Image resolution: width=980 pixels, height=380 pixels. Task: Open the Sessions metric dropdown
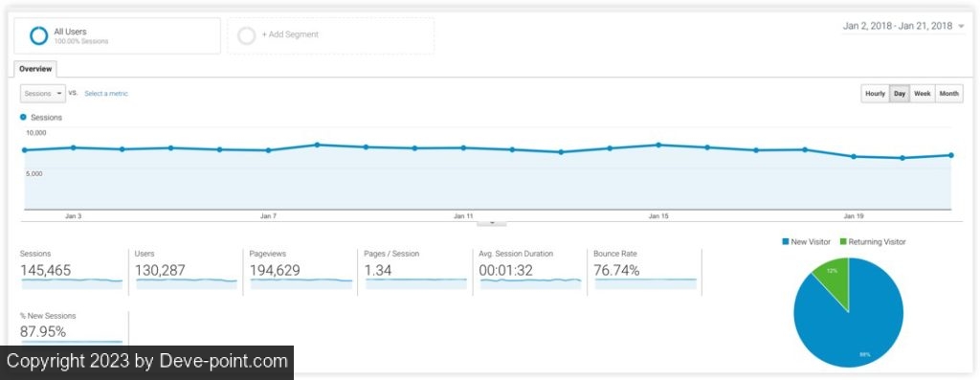click(43, 93)
